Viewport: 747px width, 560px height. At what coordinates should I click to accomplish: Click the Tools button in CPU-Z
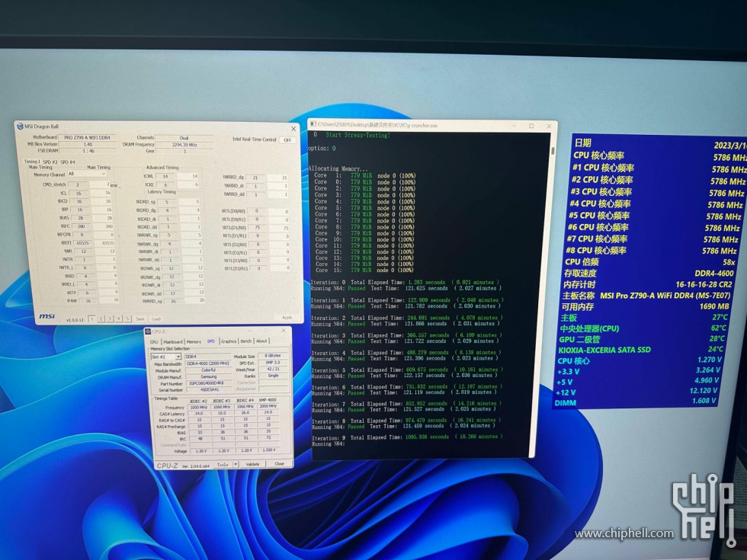pyautogui.click(x=223, y=464)
